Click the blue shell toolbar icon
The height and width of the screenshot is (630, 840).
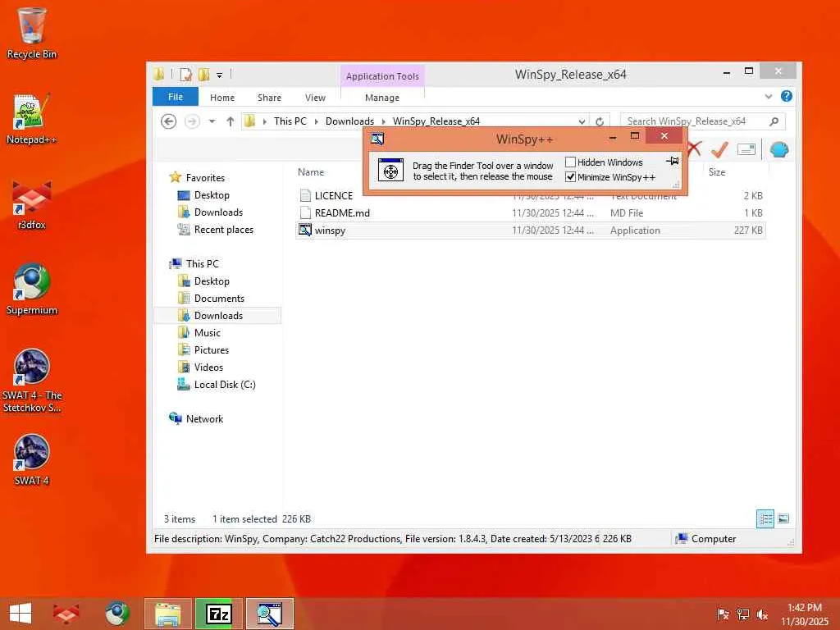tap(779, 149)
